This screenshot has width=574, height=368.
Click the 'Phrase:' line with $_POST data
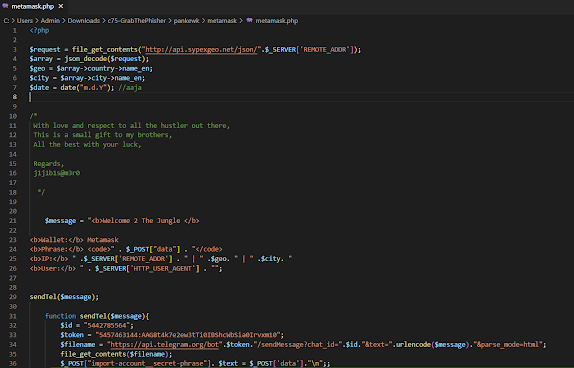click(x=126, y=249)
